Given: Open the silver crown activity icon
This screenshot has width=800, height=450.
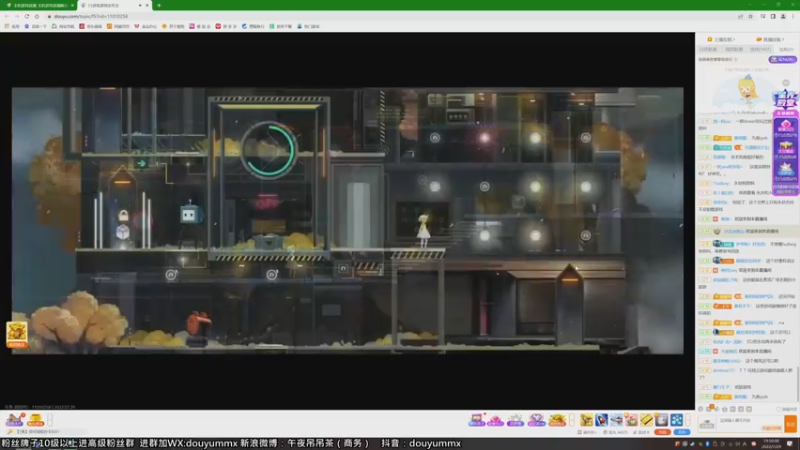Looking at the screenshot, I should [x=515, y=420].
